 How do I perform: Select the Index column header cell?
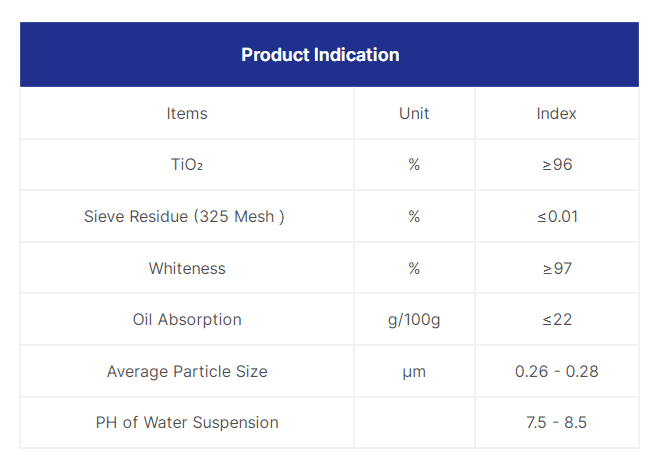coord(556,113)
